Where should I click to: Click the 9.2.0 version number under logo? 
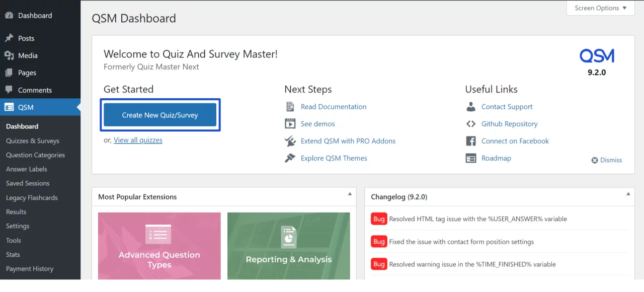(x=597, y=72)
